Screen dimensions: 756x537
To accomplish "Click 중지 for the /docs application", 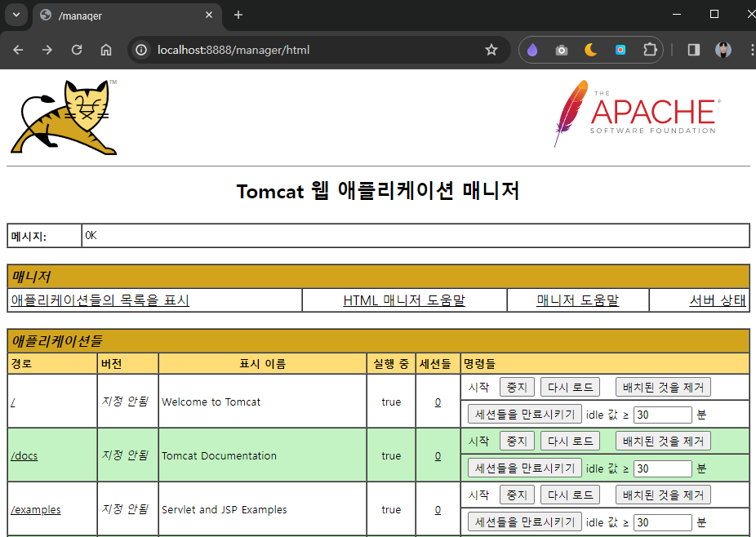I will (x=517, y=441).
